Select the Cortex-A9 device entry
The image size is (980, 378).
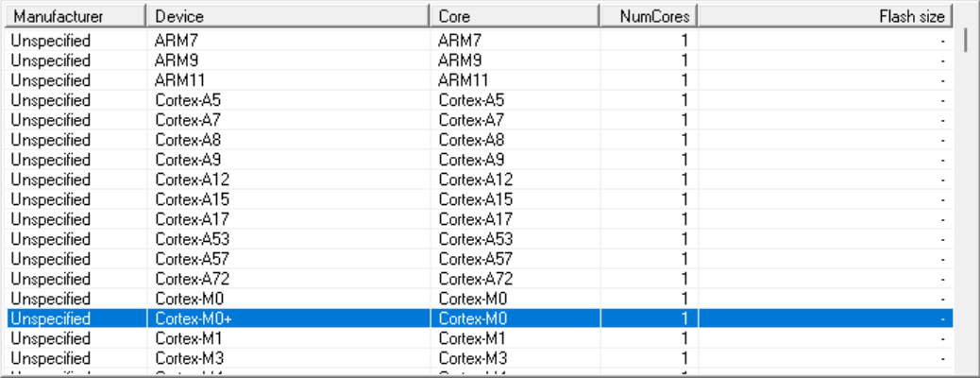point(188,161)
